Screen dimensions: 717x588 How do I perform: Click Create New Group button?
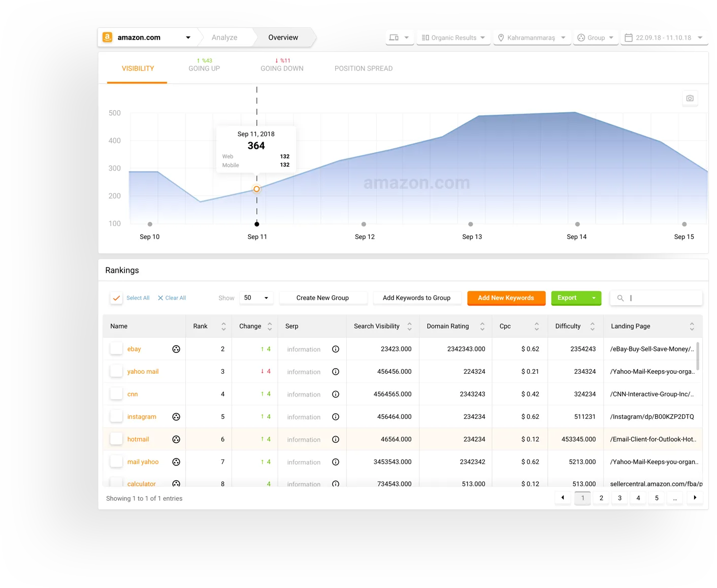[x=322, y=298]
